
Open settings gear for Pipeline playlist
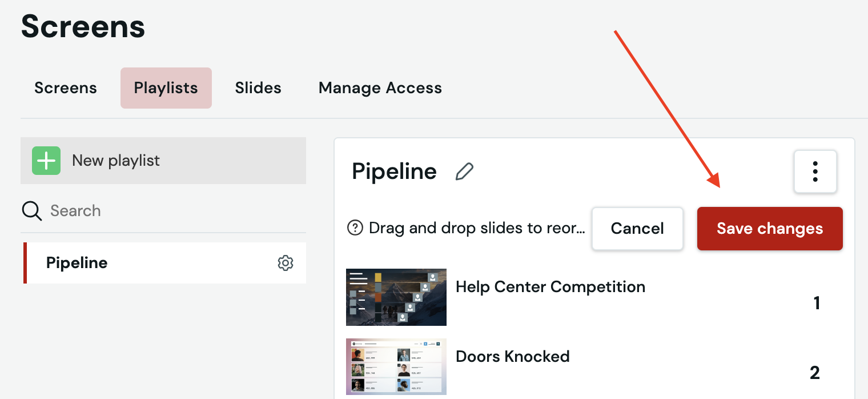[x=286, y=263]
